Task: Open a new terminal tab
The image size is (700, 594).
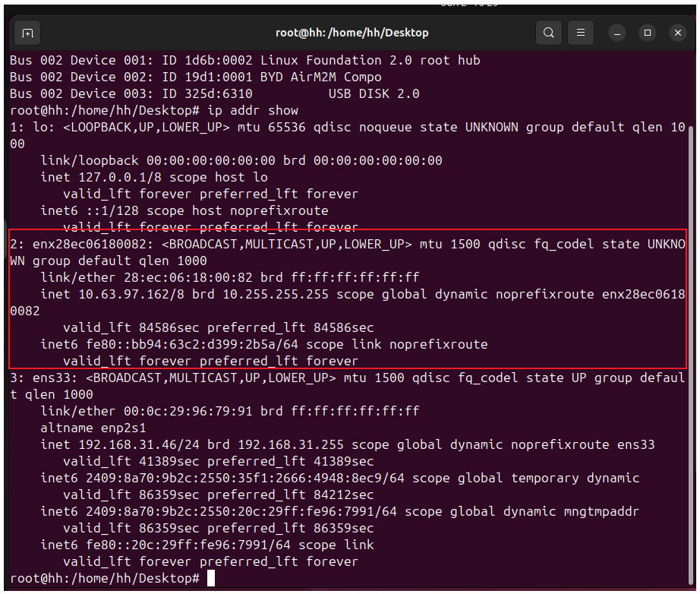Action: (x=27, y=33)
